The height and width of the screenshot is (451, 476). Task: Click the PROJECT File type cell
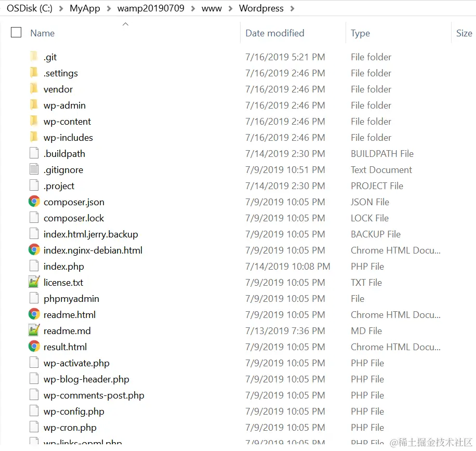point(377,186)
